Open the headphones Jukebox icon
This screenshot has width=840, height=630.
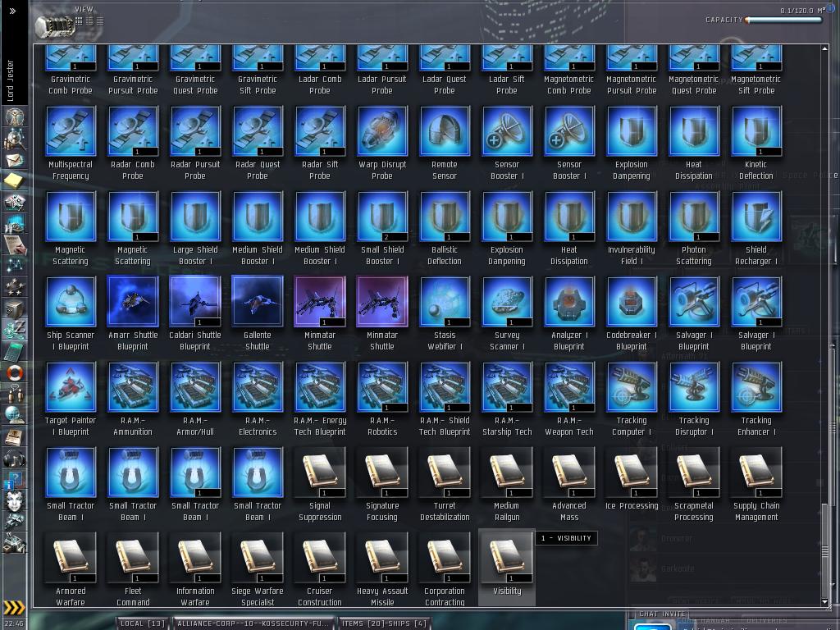tap(15, 459)
